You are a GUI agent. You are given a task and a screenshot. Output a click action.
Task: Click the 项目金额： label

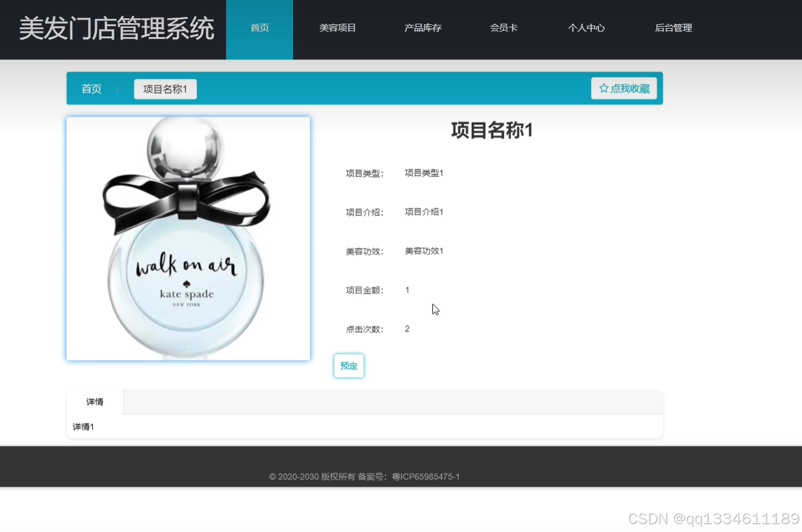tap(365, 291)
